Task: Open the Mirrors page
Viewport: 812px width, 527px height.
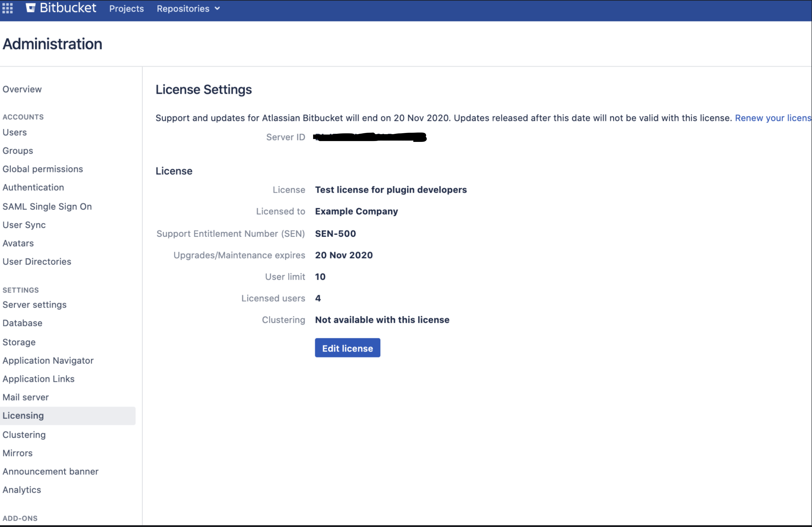Action: coord(18,453)
